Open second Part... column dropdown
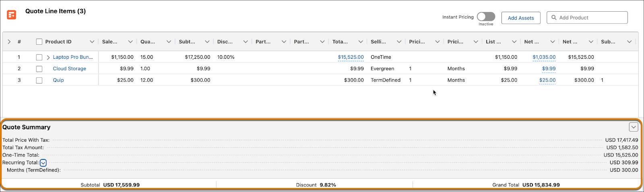This screenshot has height=192, width=644. click(x=322, y=41)
